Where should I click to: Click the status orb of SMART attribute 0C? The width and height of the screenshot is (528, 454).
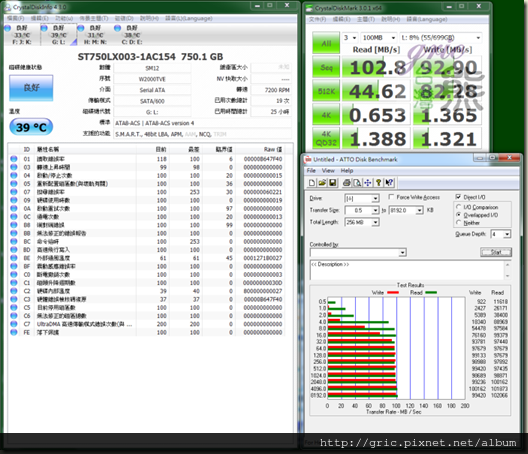(x=14, y=217)
